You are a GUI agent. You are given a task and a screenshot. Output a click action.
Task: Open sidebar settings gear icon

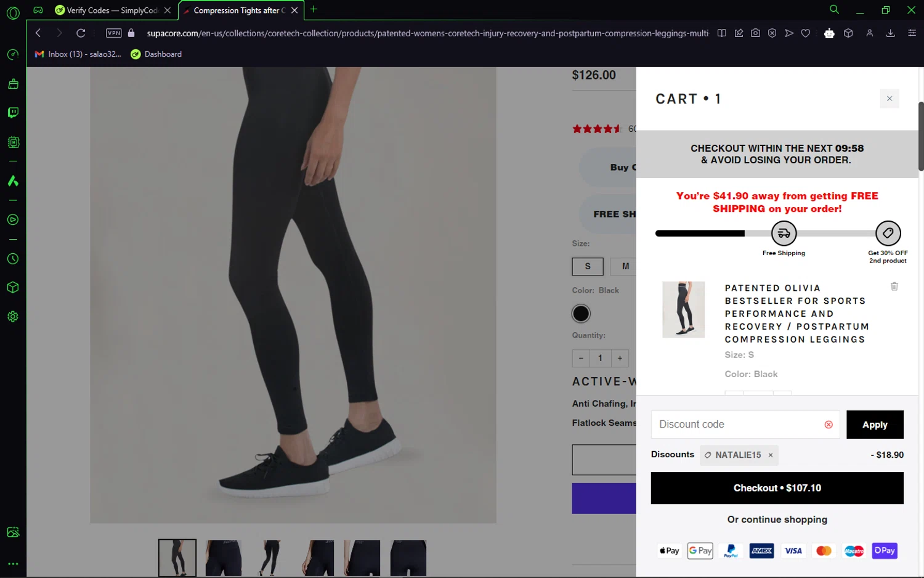click(x=13, y=317)
